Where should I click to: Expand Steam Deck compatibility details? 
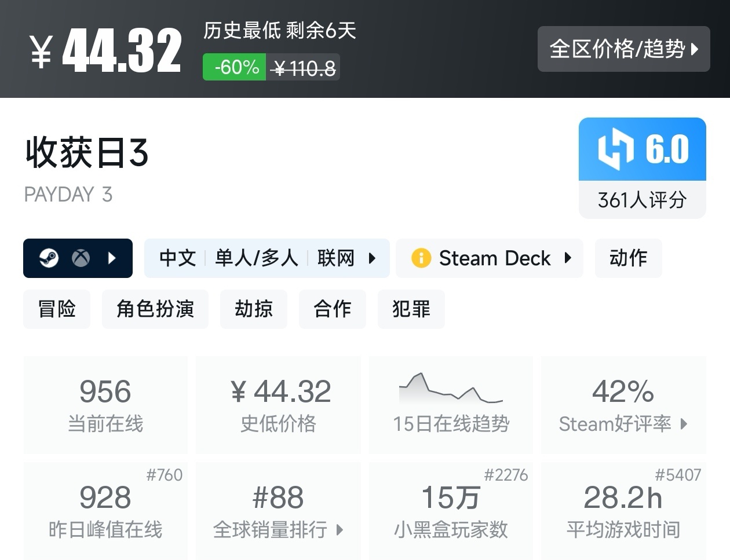pos(568,258)
